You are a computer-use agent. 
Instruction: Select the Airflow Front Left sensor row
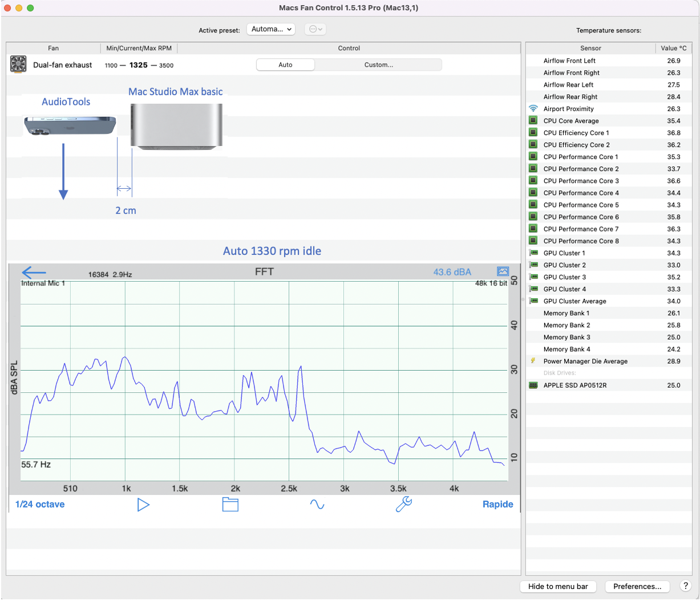[609, 60]
